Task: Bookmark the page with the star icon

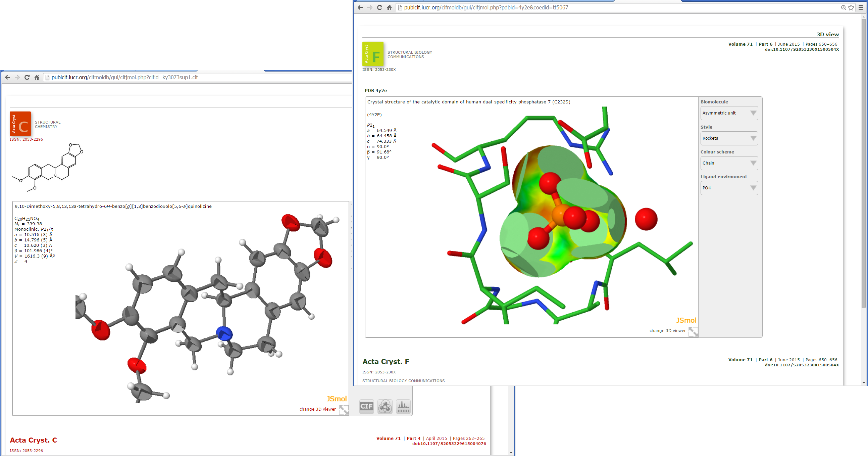Action: click(851, 7)
